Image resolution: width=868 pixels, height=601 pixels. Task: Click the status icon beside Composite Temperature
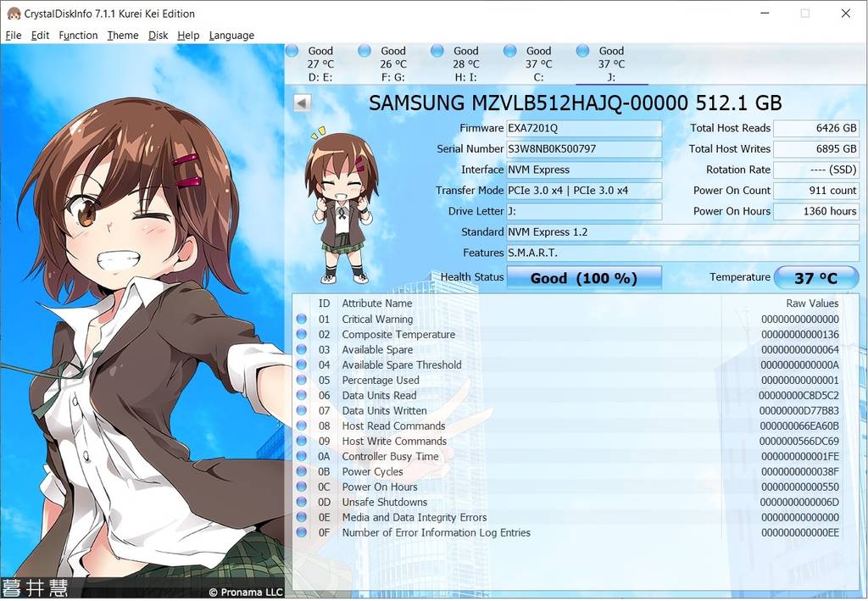[x=303, y=335]
